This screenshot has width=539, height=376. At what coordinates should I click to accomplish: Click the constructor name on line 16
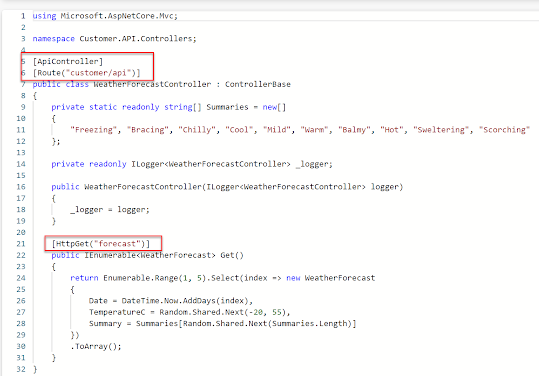point(143,187)
